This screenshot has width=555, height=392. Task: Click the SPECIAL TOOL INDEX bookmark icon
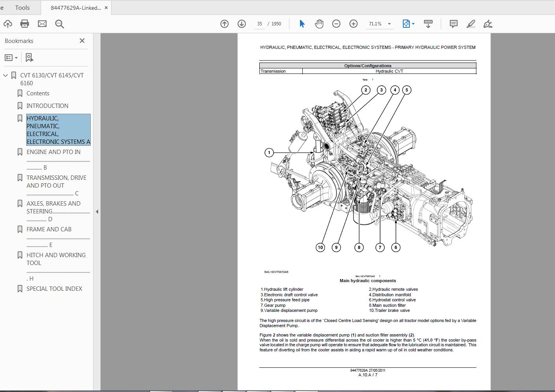click(x=20, y=289)
